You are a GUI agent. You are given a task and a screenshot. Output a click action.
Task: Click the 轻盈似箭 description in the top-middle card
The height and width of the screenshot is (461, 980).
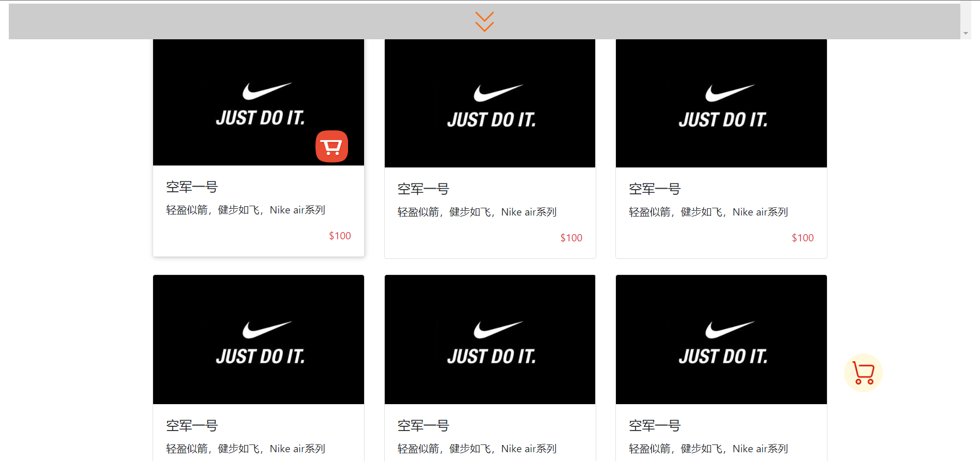[x=477, y=212]
